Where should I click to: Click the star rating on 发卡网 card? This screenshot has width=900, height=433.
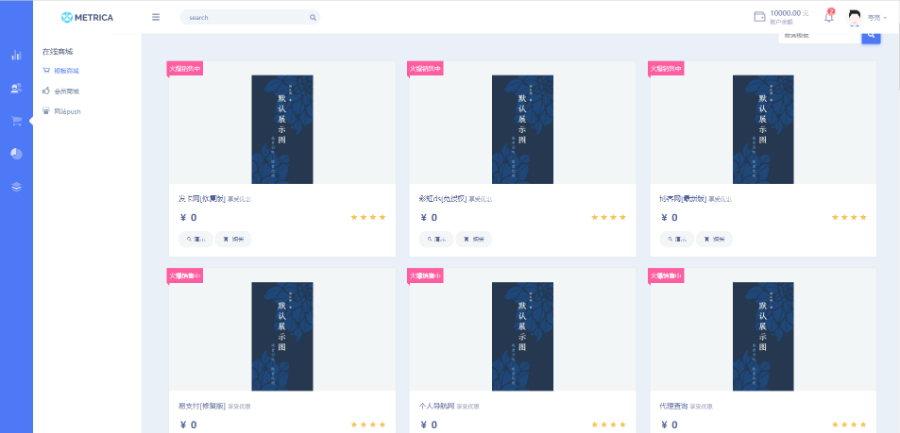pos(368,217)
